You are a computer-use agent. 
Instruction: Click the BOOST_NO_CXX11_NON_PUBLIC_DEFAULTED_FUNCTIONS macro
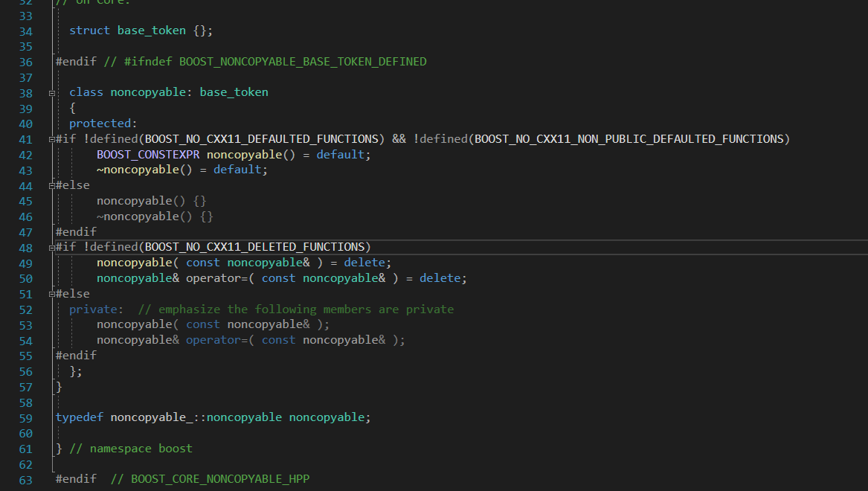629,139
